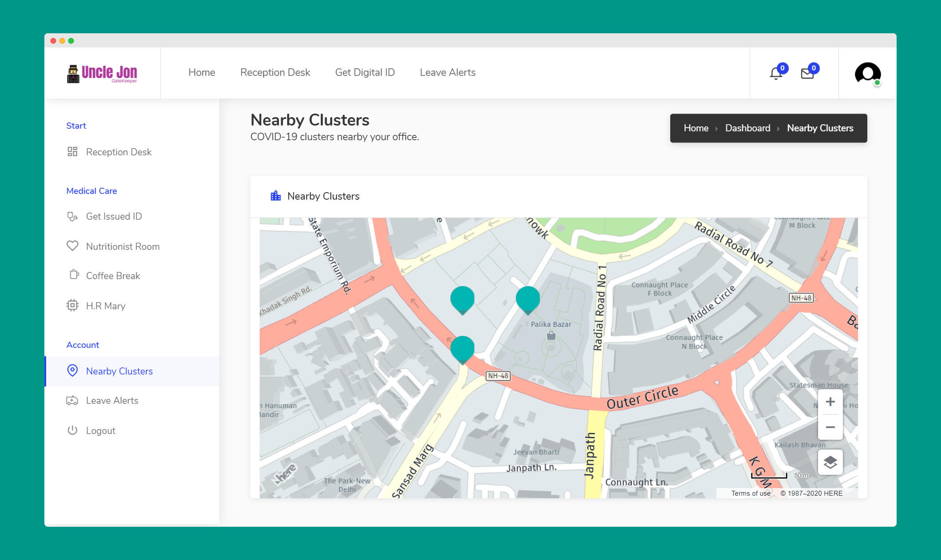Click the Dashboard breadcrumb link
Screen dimensions: 941x560
(x=747, y=128)
